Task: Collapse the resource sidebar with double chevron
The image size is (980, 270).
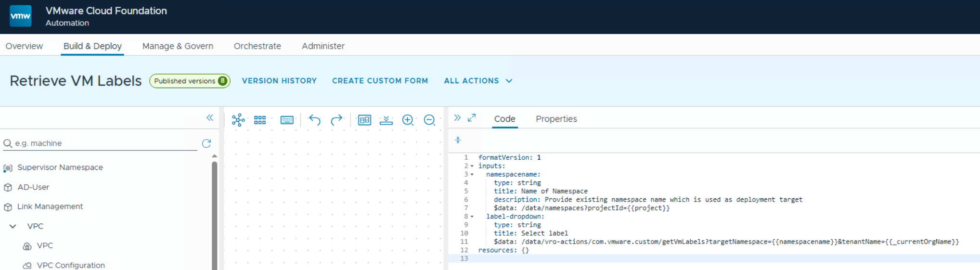Action: click(x=210, y=117)
